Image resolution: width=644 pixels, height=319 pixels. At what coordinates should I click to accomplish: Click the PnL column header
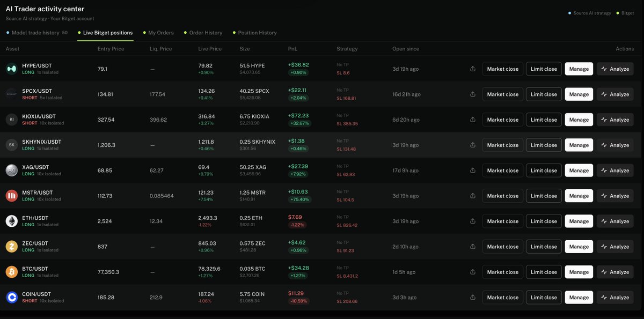[x=292, y=49]
